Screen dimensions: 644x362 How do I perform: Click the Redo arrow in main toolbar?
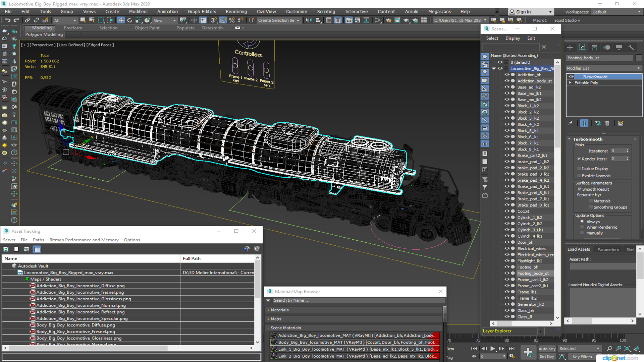[x=16, y=20]
